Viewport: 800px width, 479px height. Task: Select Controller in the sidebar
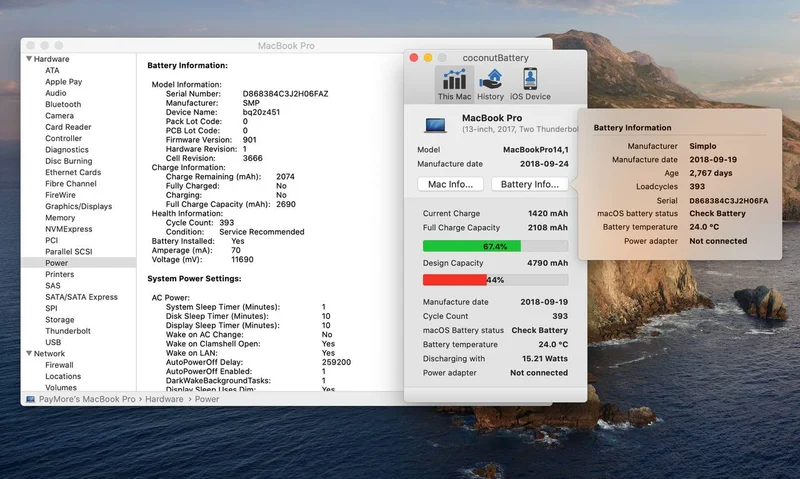coord(63,138)
